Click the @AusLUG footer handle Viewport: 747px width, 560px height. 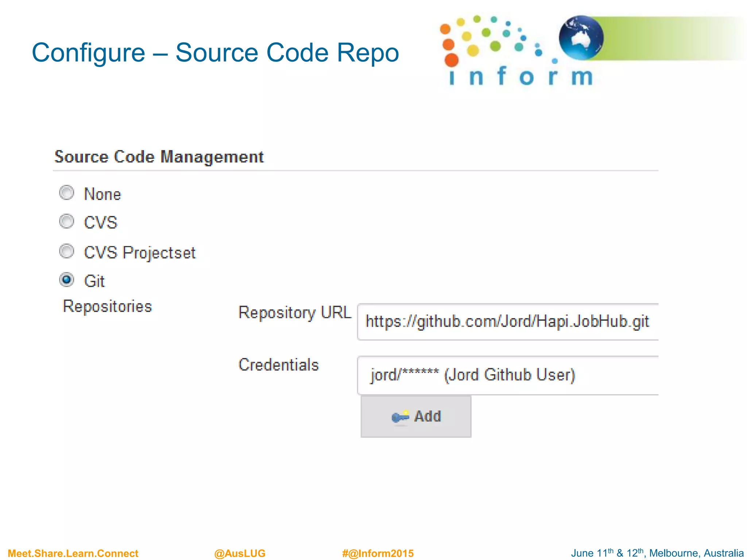(x=240, y=553)
